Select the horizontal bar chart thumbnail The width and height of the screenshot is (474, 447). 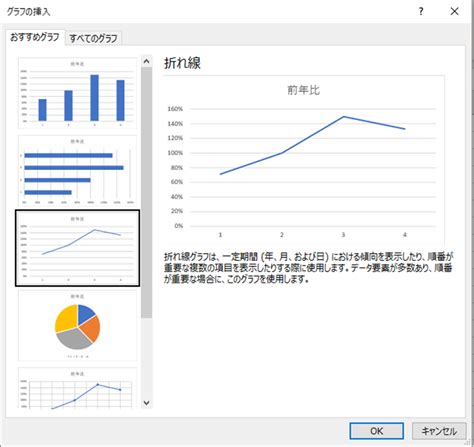(77, 171)
